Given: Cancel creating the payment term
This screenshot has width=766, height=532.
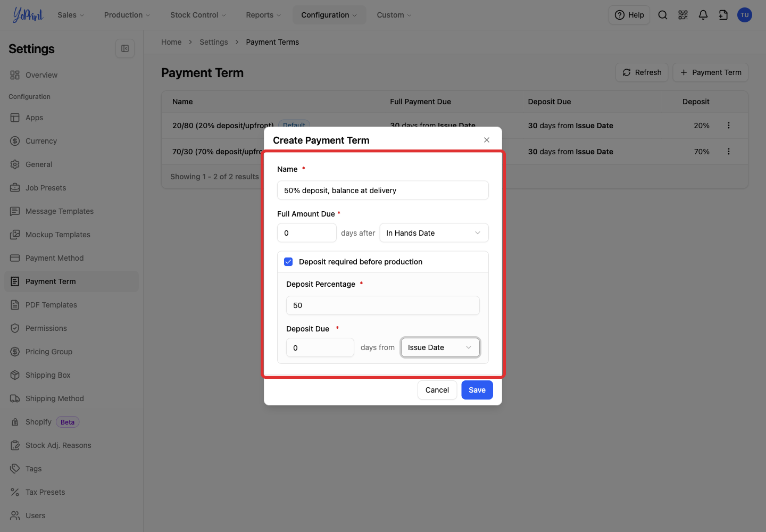Looking at the screenshot, I should [437, 390].
